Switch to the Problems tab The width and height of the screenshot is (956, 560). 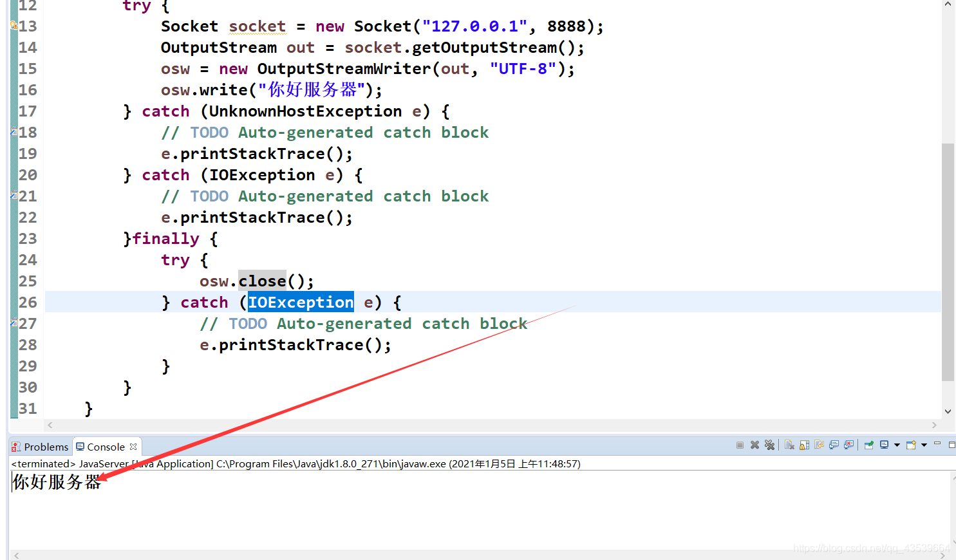[x=40, y=447]
